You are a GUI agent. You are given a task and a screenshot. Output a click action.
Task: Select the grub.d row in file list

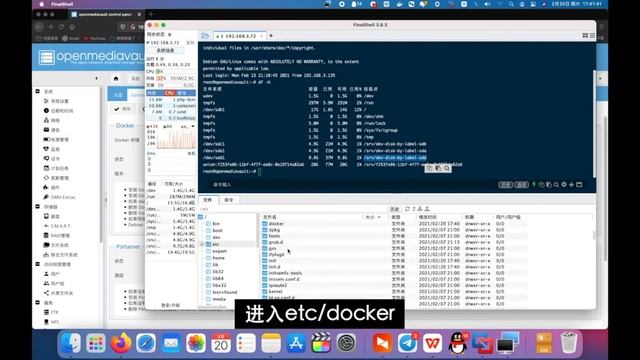click(x=276, y=242)
